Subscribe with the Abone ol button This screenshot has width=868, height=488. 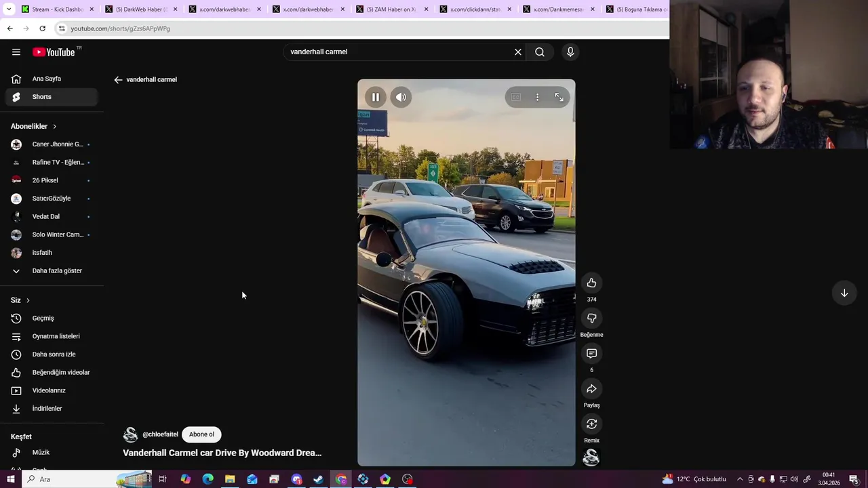click(201, 434)
